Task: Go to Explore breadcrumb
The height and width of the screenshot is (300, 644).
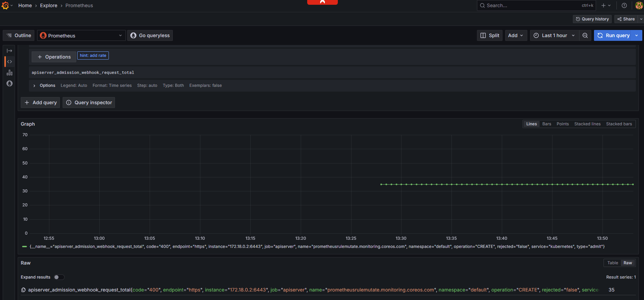Action: coord(49,5)
